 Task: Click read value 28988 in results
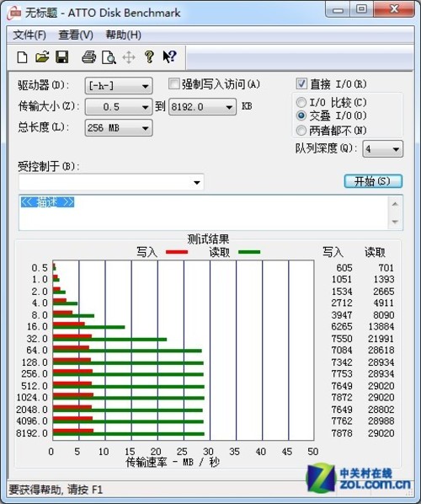[381, 421]
